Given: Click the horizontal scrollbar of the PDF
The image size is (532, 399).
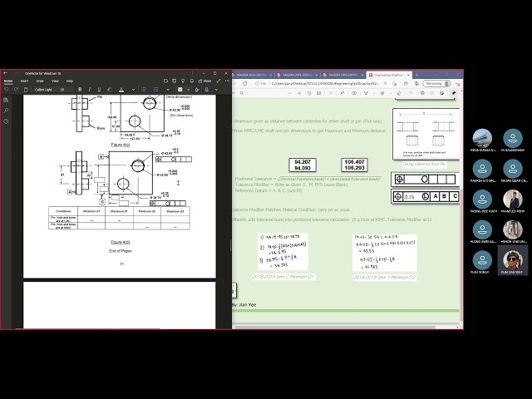Looking at the screenshot, I should [335, 328].
